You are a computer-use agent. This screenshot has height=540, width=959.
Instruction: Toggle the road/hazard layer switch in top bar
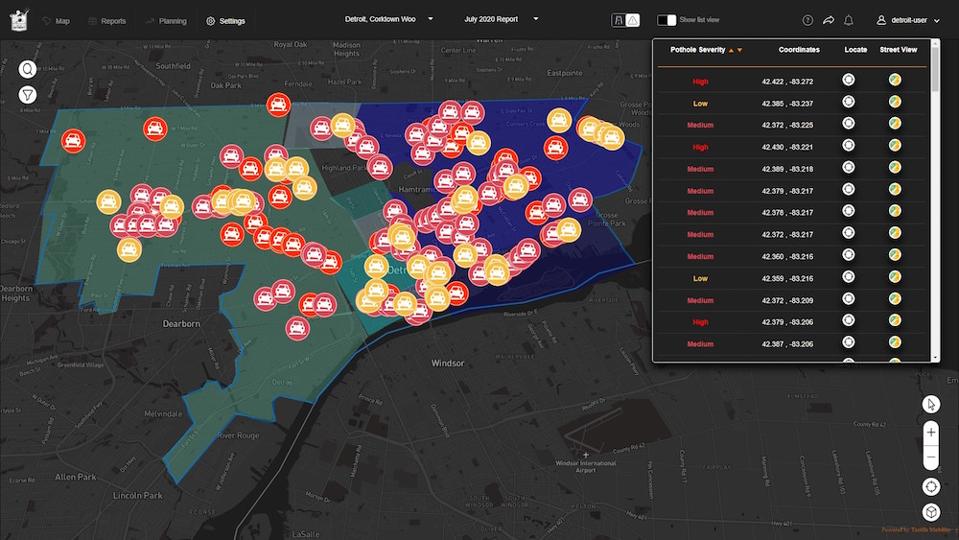point(625,20)
